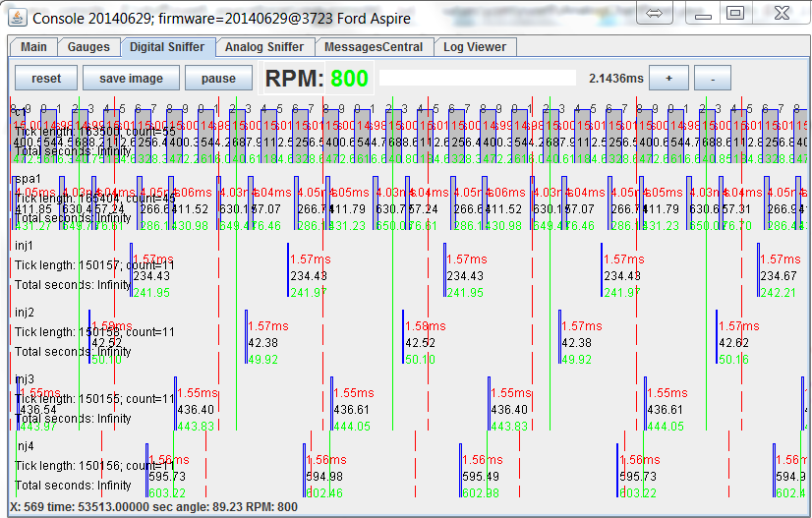Click the green RPM value 800
Viewport: 812px width, 518px height.
click(x=349, y=79)
